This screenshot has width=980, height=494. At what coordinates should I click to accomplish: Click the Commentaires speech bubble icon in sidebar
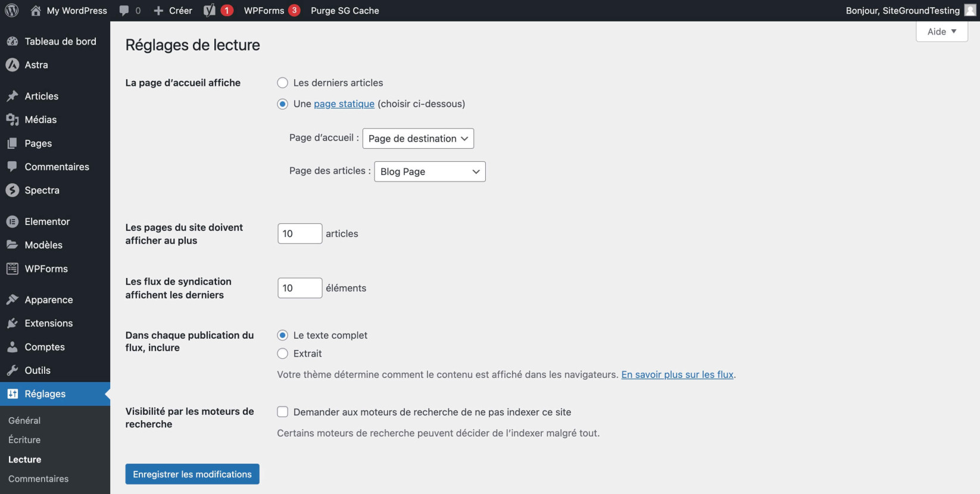click(12, 167)
